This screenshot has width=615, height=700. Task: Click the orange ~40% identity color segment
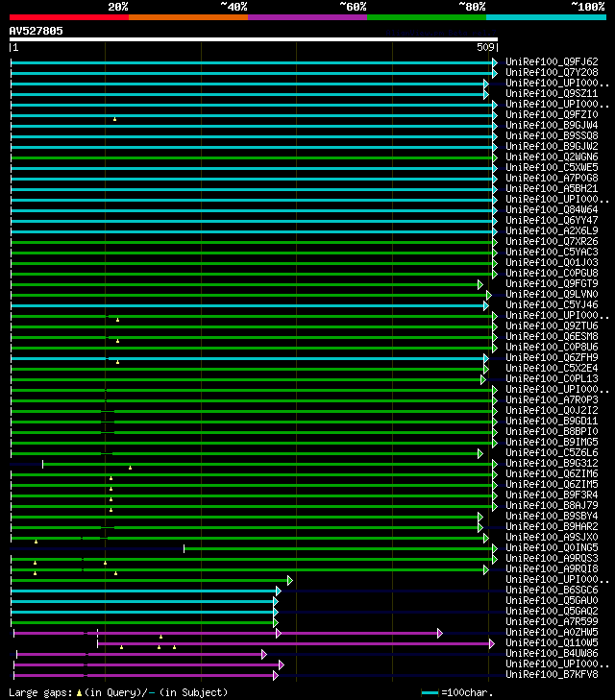188,17
